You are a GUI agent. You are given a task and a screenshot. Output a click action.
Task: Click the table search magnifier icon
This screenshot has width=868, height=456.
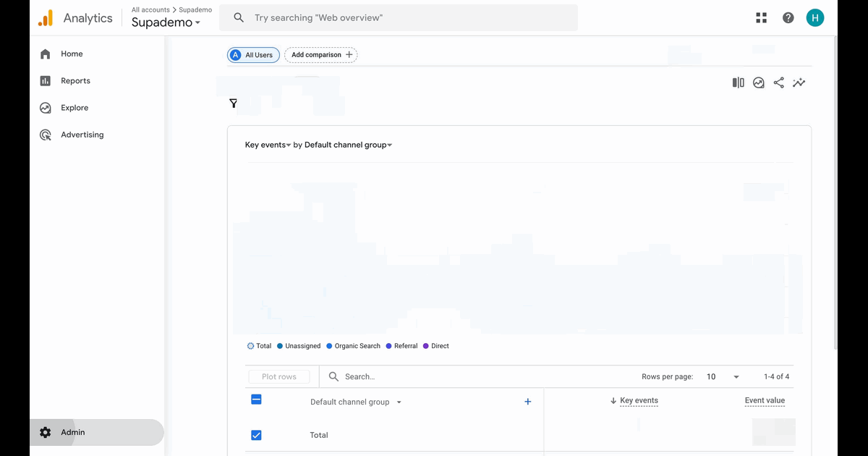(x=333, y=376)
